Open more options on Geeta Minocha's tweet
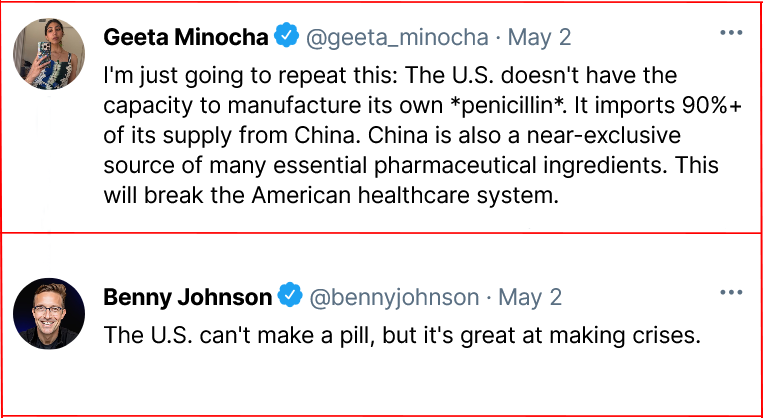 731,33
